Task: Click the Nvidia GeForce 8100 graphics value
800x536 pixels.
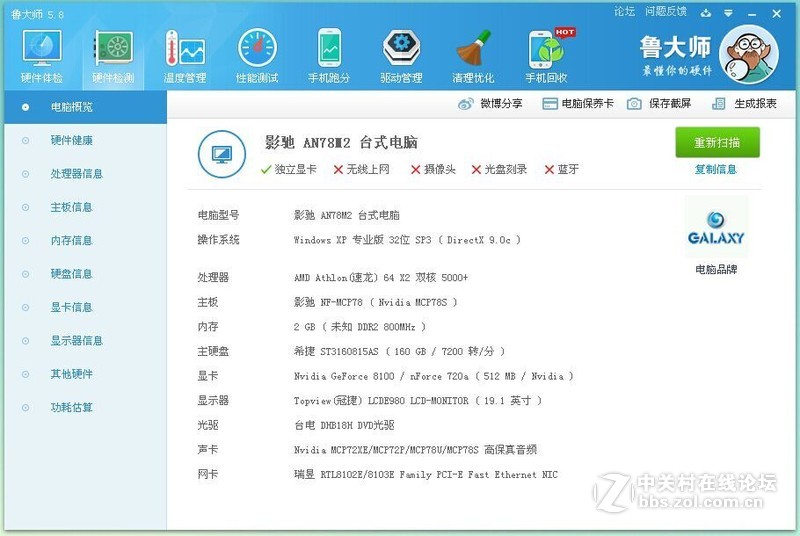Action: coord(434,376)
